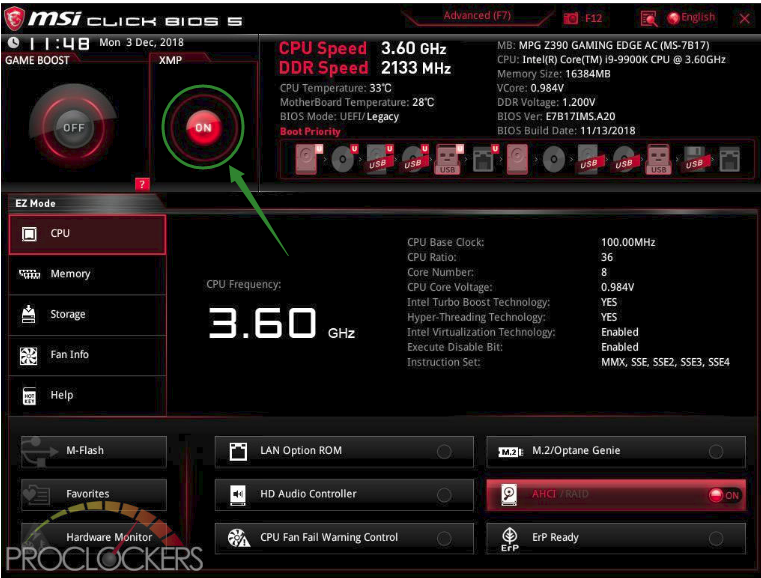The height and width of the screenshot is (578, 761).
Task: Select the UEFI network boot device icon
Action: tap(484, 159)
